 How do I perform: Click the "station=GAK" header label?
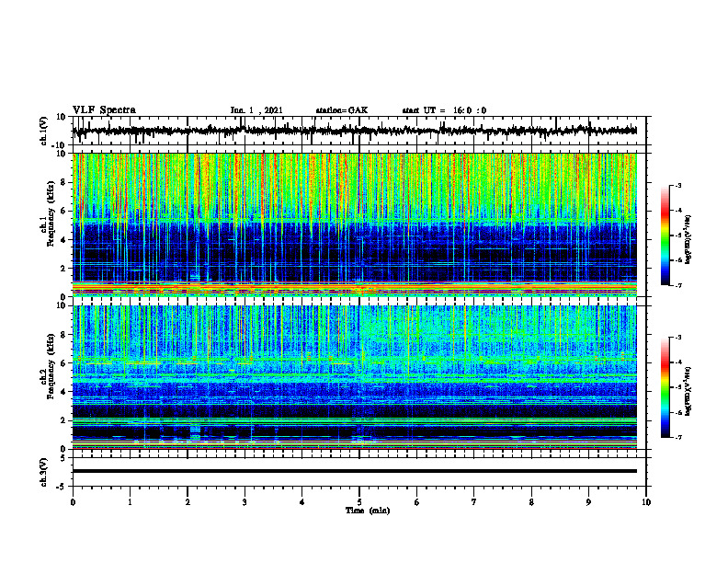coord(342,110)
